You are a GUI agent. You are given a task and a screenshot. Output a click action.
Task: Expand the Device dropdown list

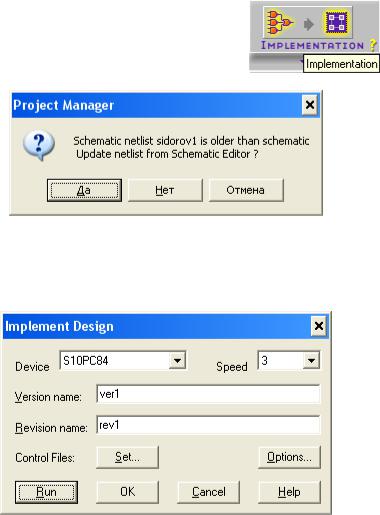pyautogui.click(x=177, y=360)
